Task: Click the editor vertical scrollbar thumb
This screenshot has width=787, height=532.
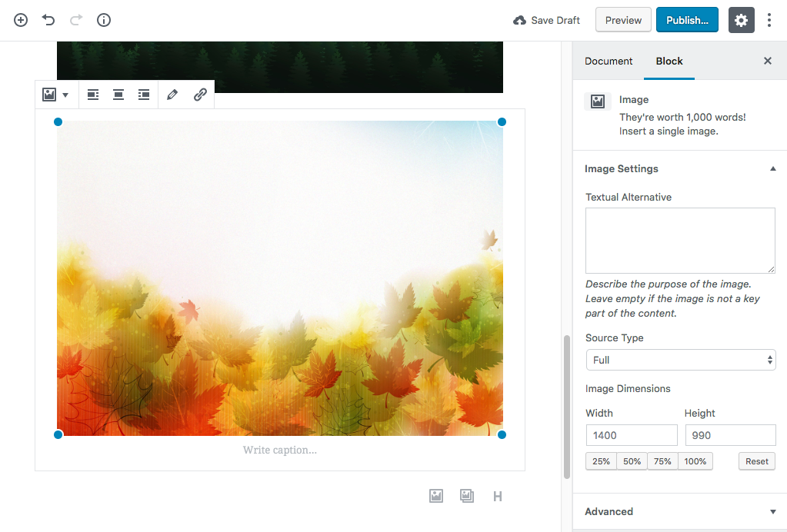Action: [567, 407]
